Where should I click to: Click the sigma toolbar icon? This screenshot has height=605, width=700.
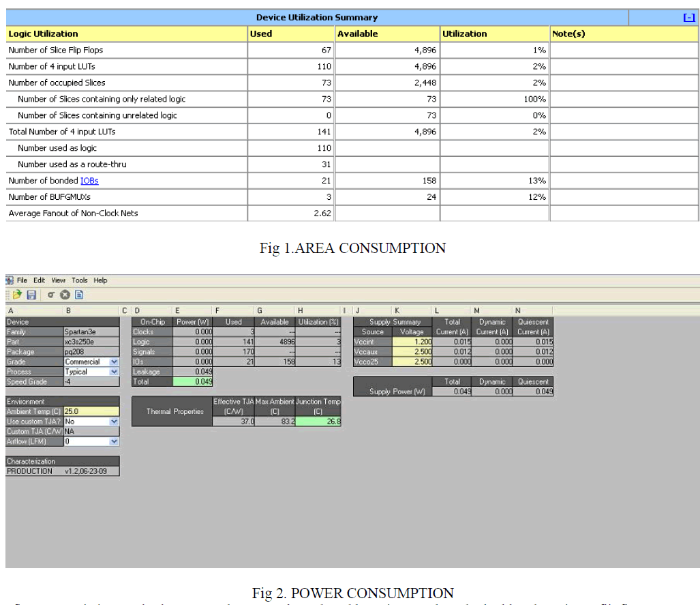coord(51,295)
